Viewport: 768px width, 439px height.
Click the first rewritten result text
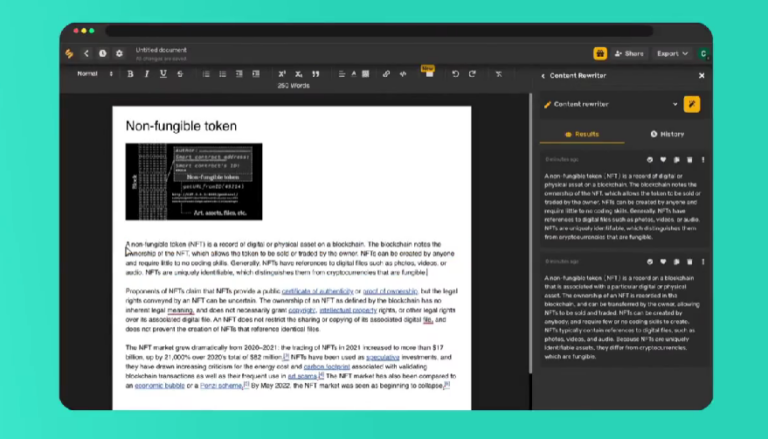click(623, 206)
